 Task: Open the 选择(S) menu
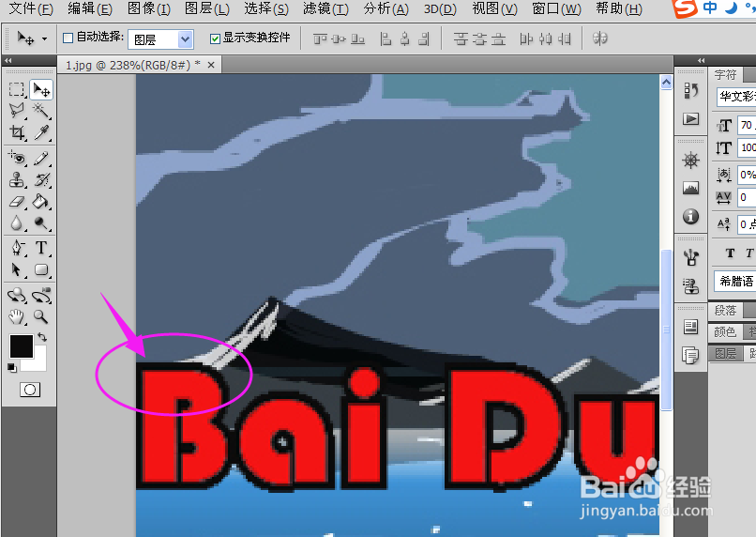tap(266, 8)
